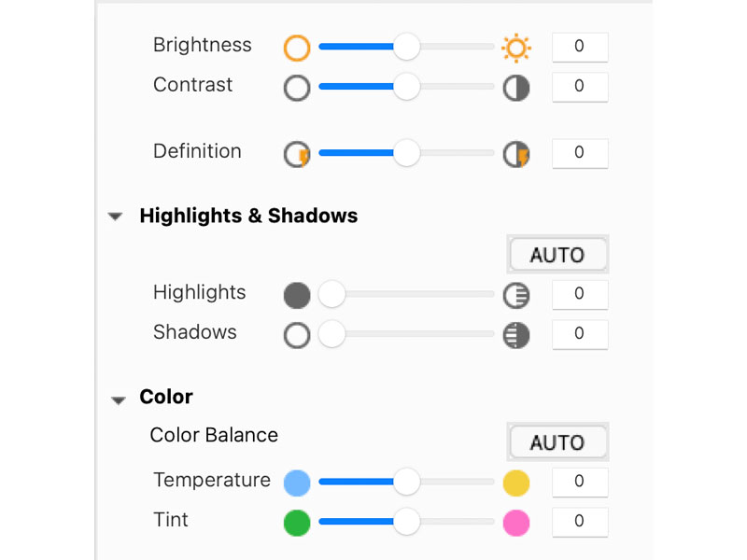Image resolution: width=747 pixels, height=560 pixels.
Task: Click the orange low-brightness circle icon
Action: pyautogui.click(x=297, y=48)
